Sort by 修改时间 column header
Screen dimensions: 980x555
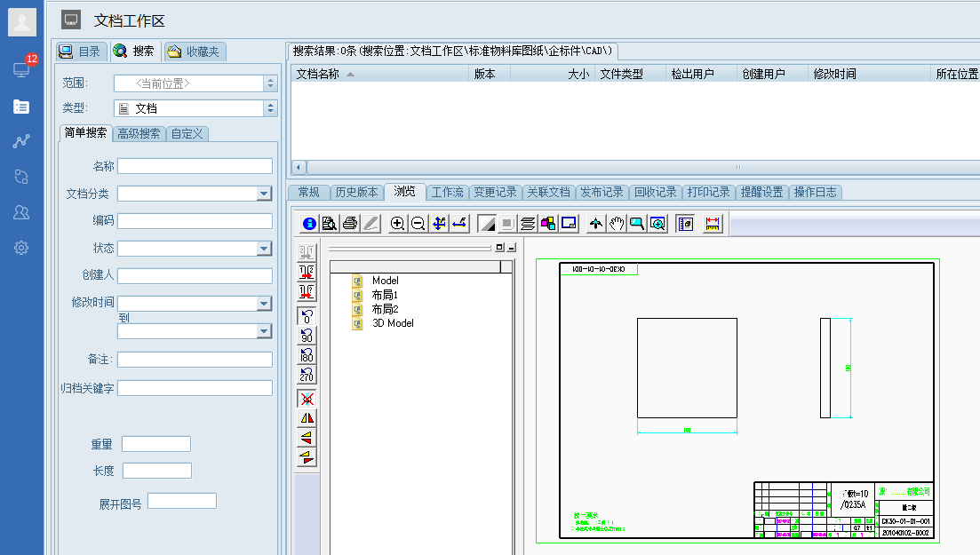click(x=869, y=74)
